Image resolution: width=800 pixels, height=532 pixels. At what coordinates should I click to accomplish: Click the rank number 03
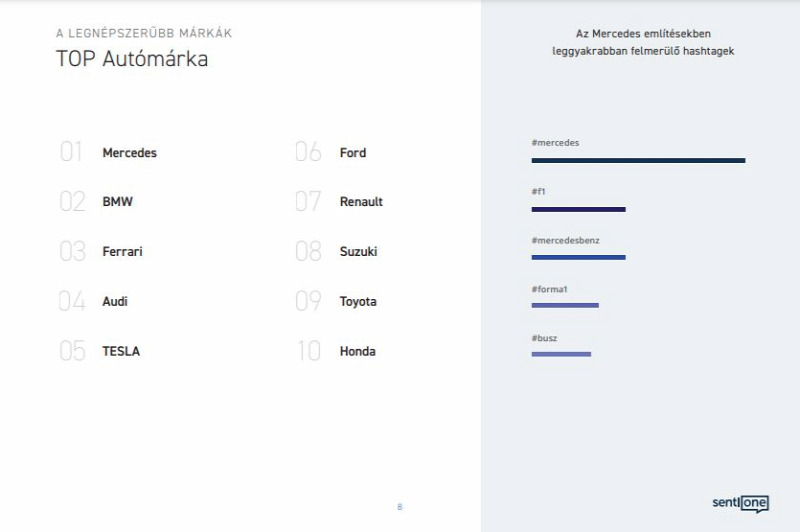(x=72, y=251)
